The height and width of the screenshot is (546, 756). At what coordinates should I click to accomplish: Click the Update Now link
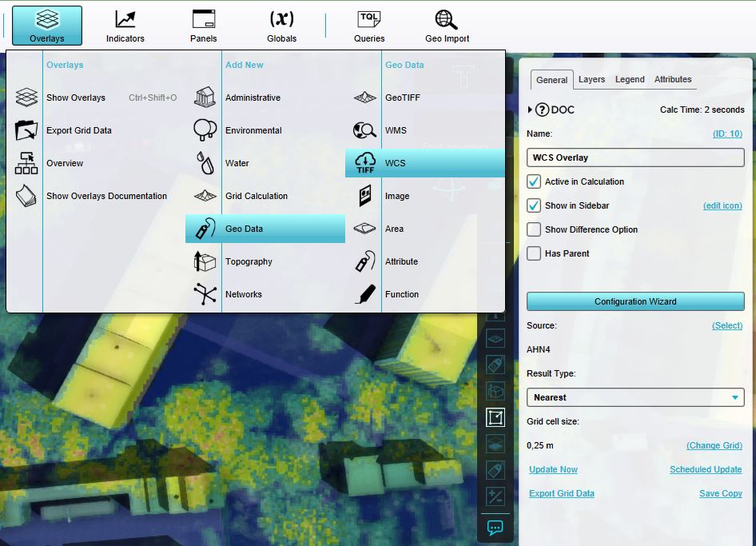point(553,469)
